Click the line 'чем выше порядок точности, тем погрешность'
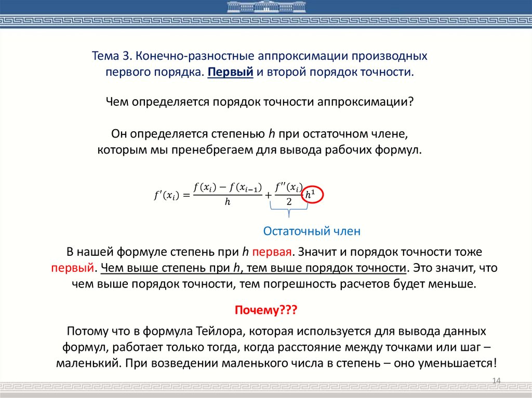 [274, 284]
